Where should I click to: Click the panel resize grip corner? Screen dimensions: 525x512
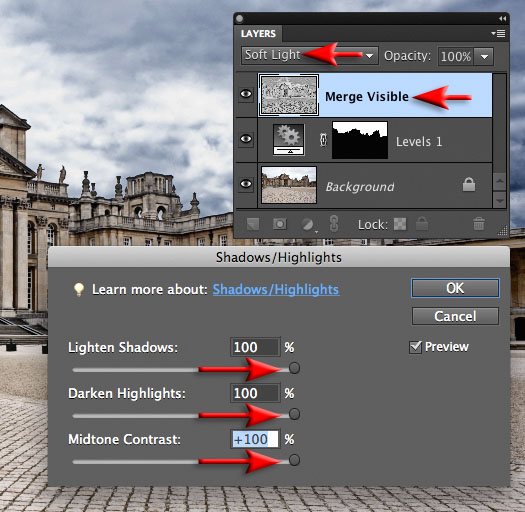pyautogui.click(x=502, y=231)
